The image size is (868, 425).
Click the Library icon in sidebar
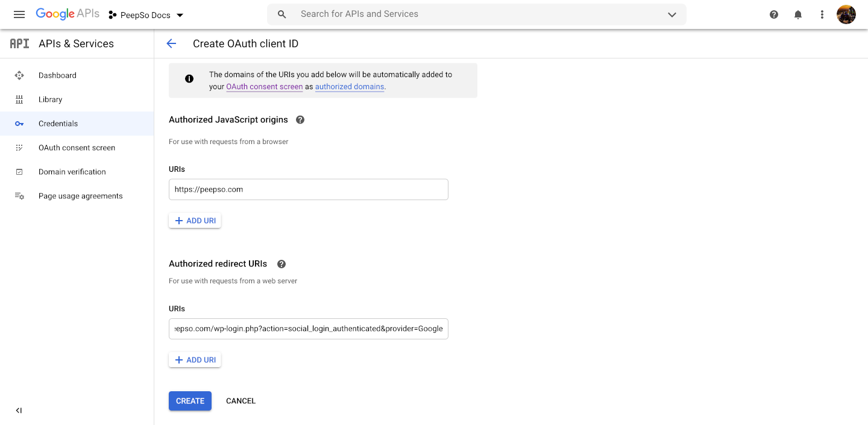[19, 99]
